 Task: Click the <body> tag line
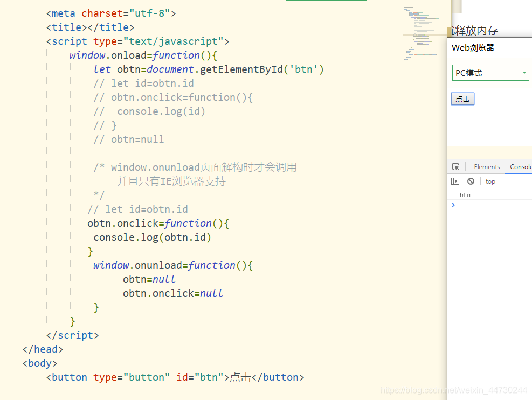click(40, 363)
